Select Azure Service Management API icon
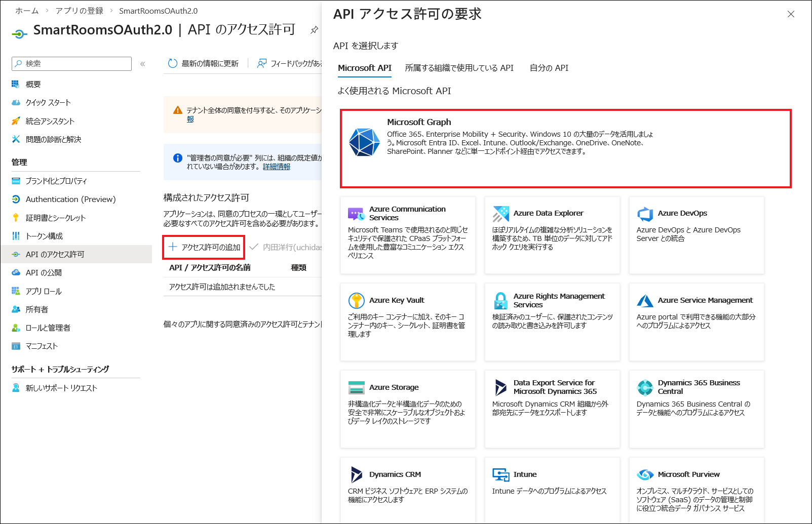This screenshot has height=524, width=812. tap(645, 301)
